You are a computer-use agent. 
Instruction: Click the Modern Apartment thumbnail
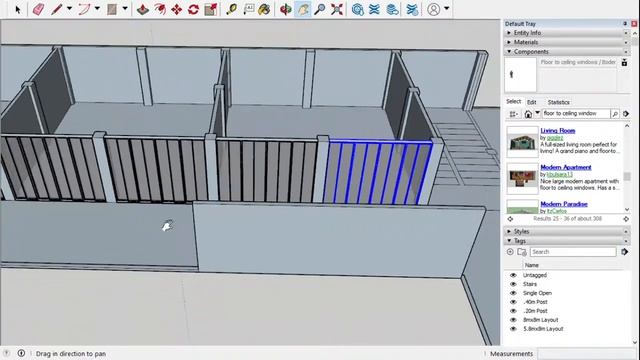[x=522, y=179]
